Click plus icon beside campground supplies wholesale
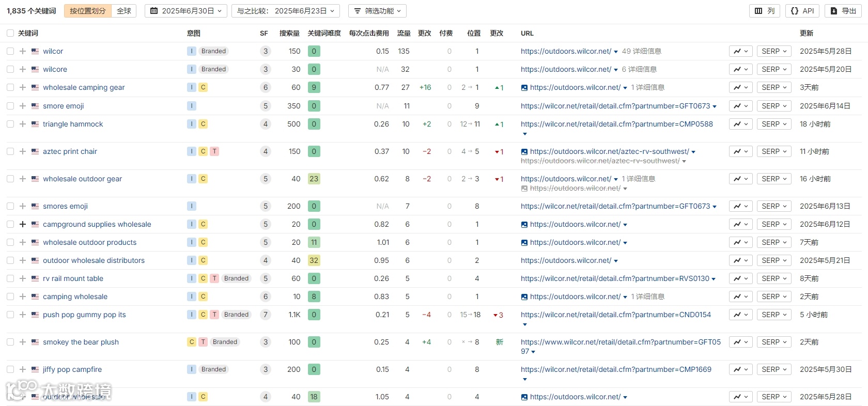 tap(23, 224)
